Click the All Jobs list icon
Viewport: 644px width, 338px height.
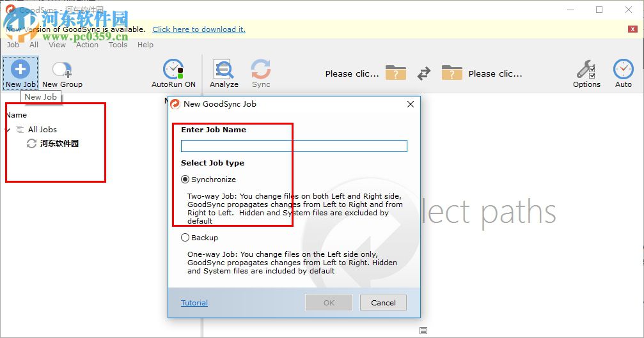(20, 130)
